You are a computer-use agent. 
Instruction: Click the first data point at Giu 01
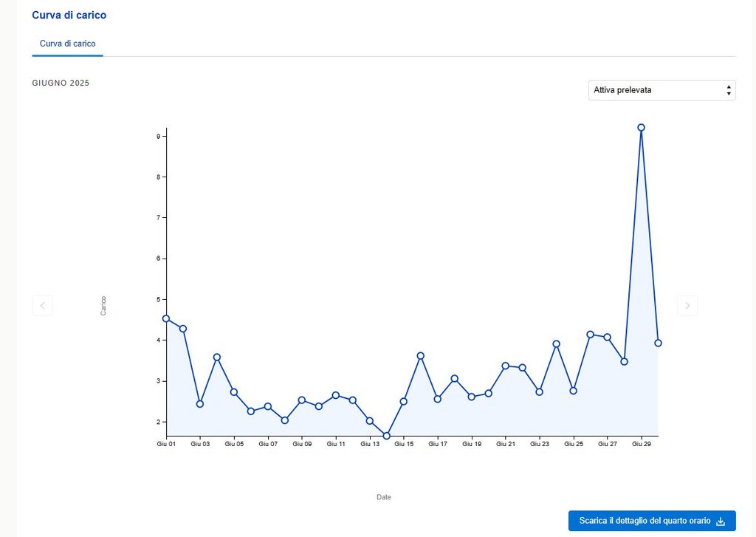coord(166,318)
